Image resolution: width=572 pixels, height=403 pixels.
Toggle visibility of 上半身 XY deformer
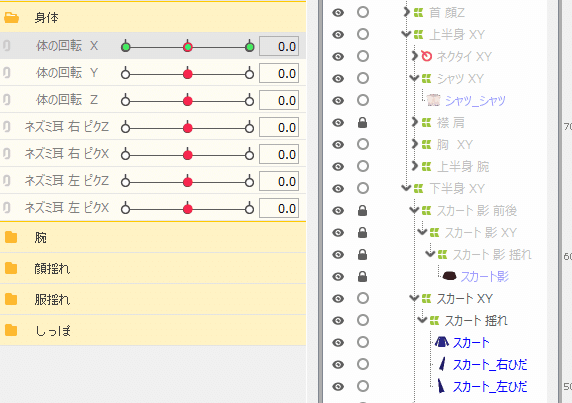pyautogui.click(x=338, y=35)
